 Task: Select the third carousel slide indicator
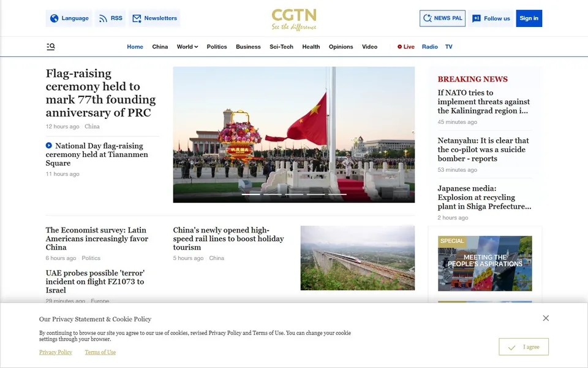[x=294, y=194]
